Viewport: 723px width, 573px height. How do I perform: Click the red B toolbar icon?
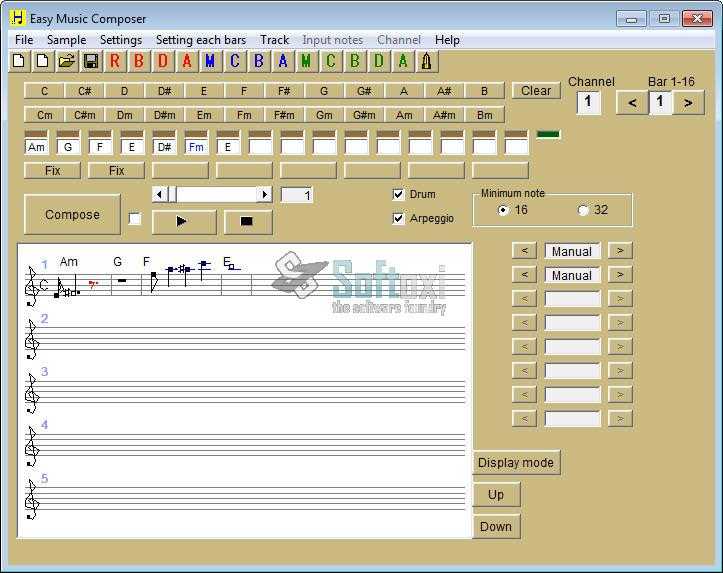tap(139, 61)
